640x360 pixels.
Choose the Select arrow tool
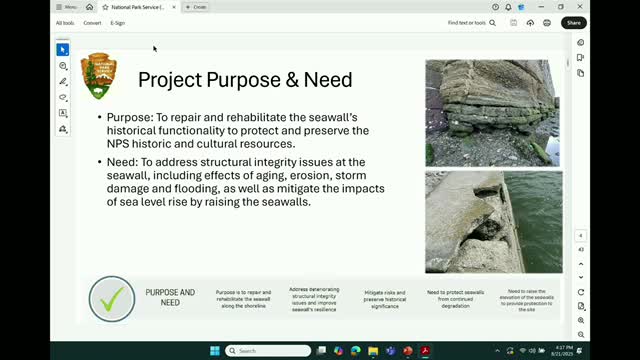(62, 50)
